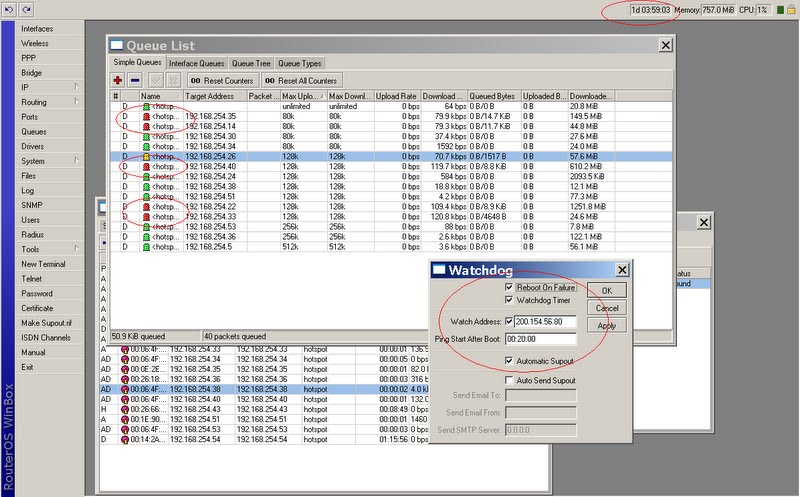Confirm Watchdog dialog with OK
800x497 pixels.
click(x=607, y=290)
